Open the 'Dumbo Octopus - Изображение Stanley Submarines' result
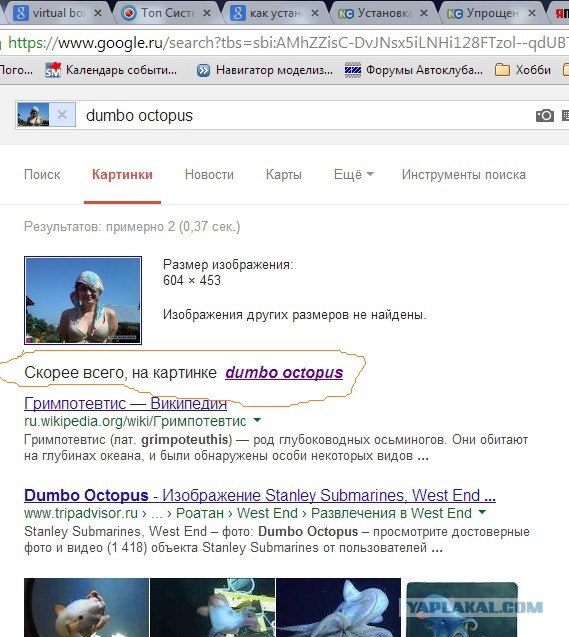Viewport: 569px width, 637px height. coord(260,496)
